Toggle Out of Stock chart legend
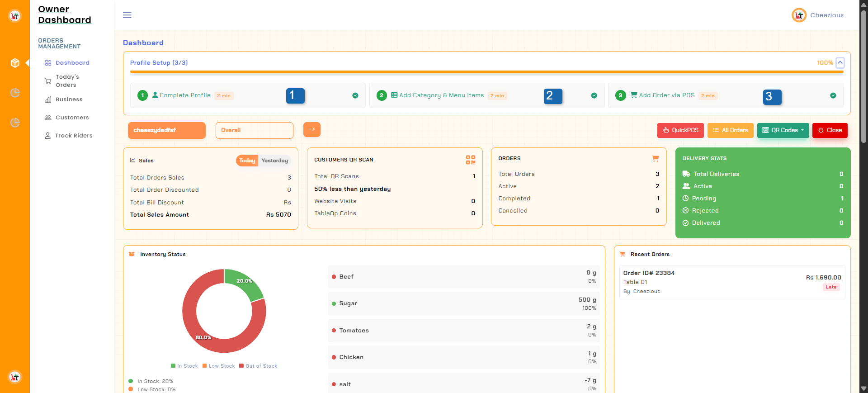This screenshot has height=393, width=868. pos(258,366)
